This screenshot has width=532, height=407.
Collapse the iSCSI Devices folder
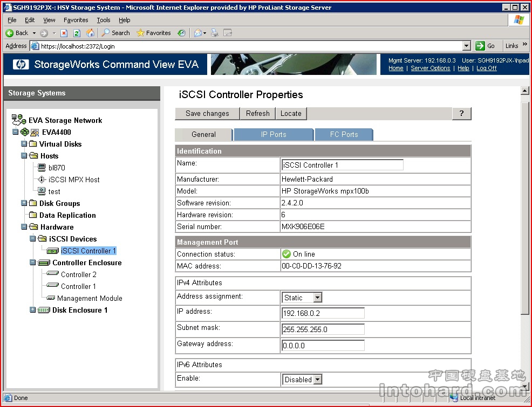coord(32,238)
